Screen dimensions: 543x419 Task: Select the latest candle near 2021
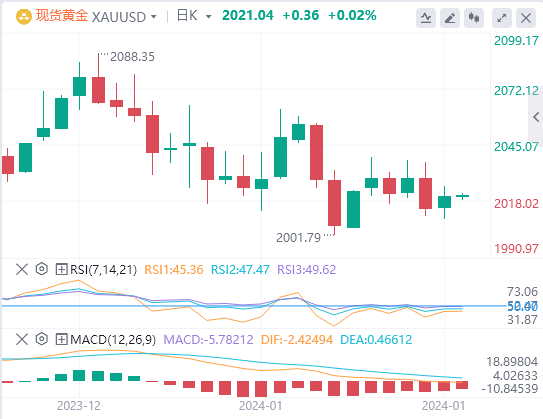tap(462, 196)
